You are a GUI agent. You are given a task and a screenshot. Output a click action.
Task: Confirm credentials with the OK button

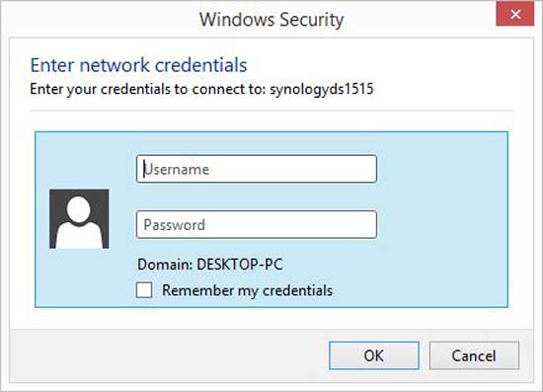point(374,355)
